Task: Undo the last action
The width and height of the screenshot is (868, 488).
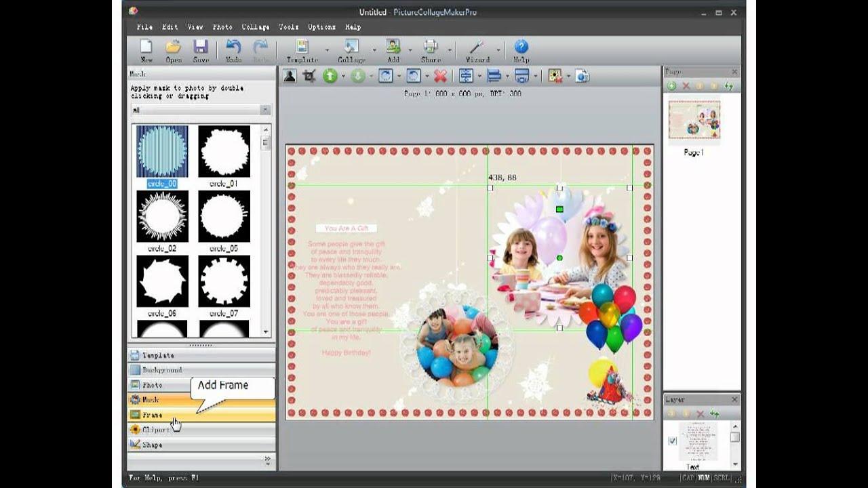Action: pos(233,51)
